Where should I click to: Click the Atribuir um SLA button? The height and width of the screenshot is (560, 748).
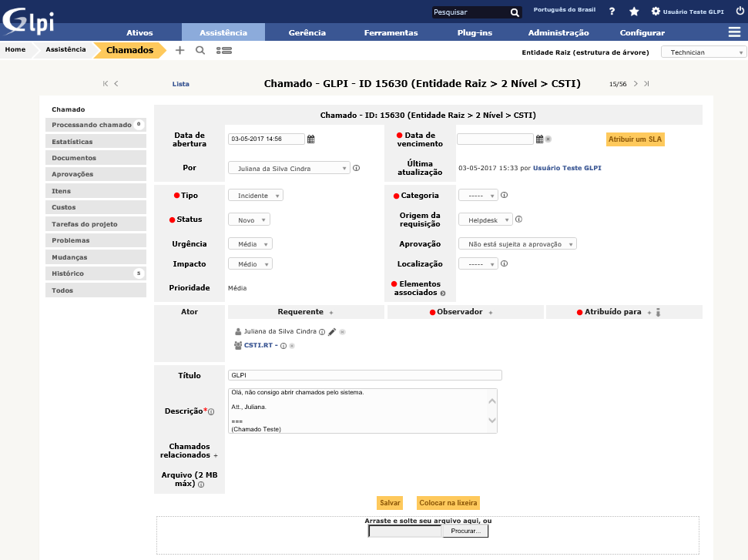635,139
